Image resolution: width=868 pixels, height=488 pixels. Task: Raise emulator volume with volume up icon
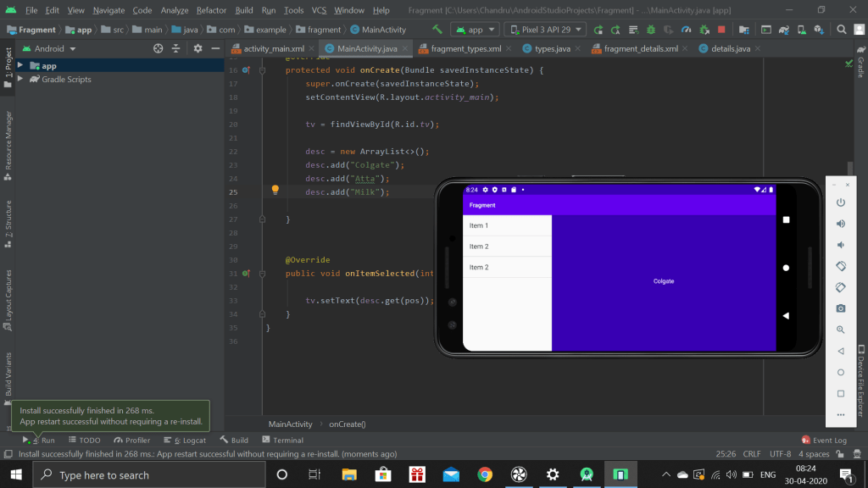(840, 224)
